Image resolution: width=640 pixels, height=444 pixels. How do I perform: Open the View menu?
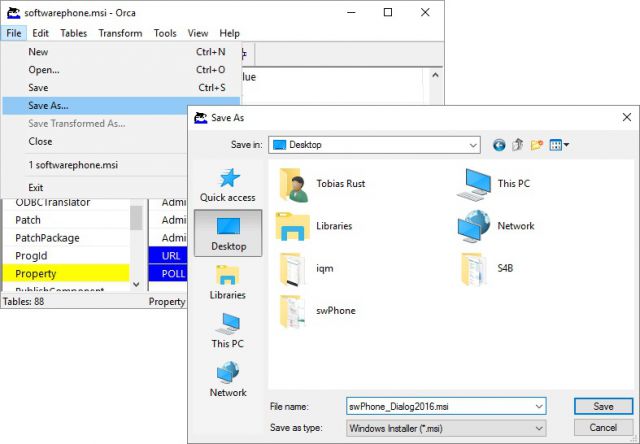tap(198, 33)
